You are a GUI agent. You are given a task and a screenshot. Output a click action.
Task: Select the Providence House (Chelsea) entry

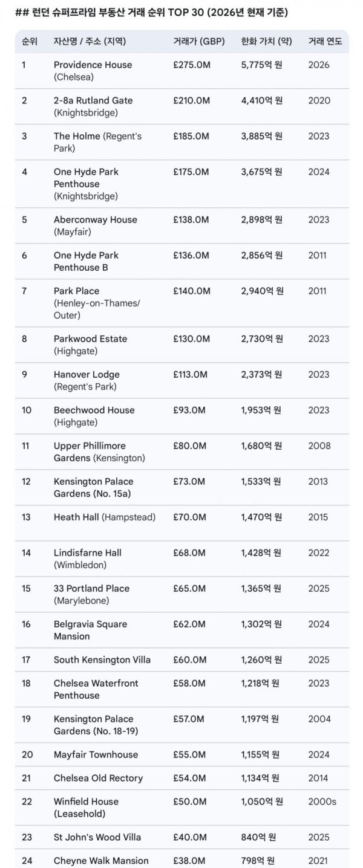pyautogui.click(x=93, y=71)
